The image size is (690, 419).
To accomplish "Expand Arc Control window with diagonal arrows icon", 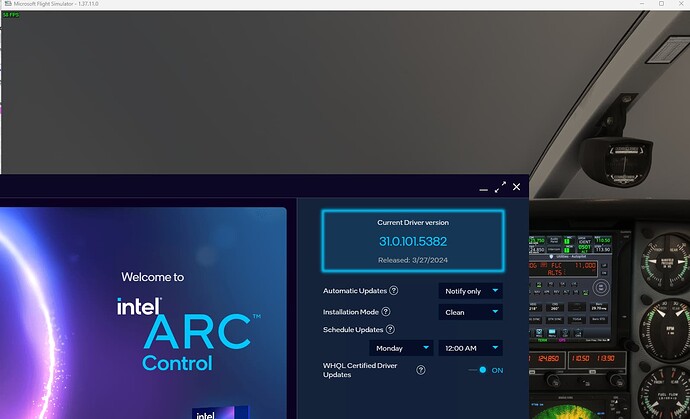I will pos(500,187).
